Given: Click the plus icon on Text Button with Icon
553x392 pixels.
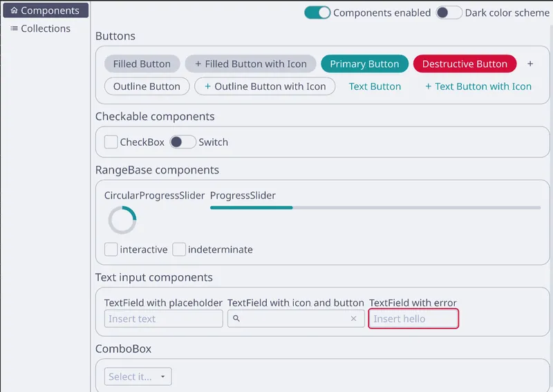Looking at the screenshot, I should 428,86.
